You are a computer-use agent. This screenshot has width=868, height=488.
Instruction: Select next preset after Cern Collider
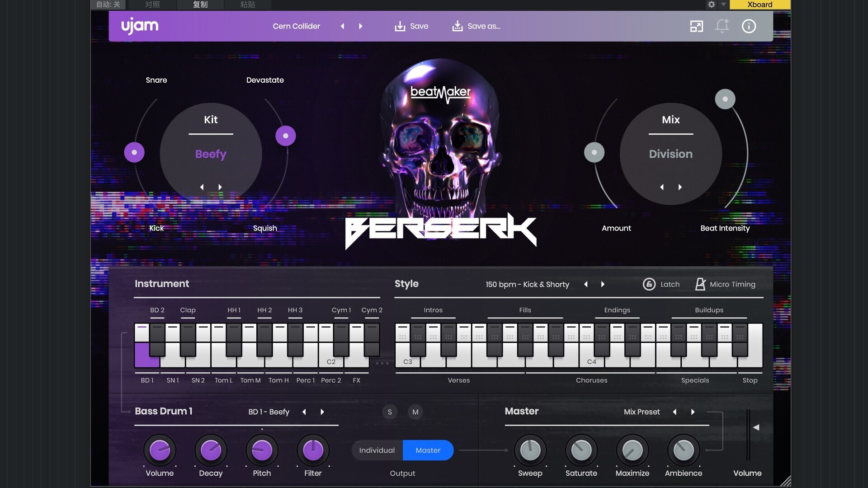[x=360, y=26]
